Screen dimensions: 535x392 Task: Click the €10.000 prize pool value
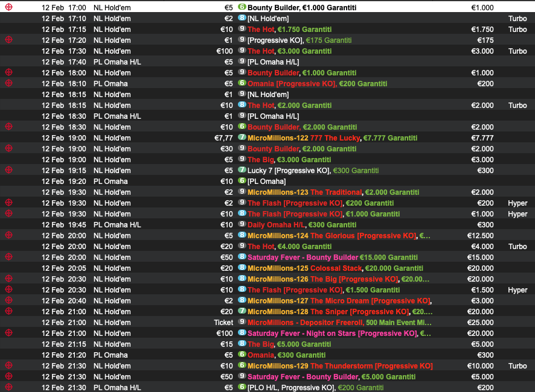click(481, 366)
